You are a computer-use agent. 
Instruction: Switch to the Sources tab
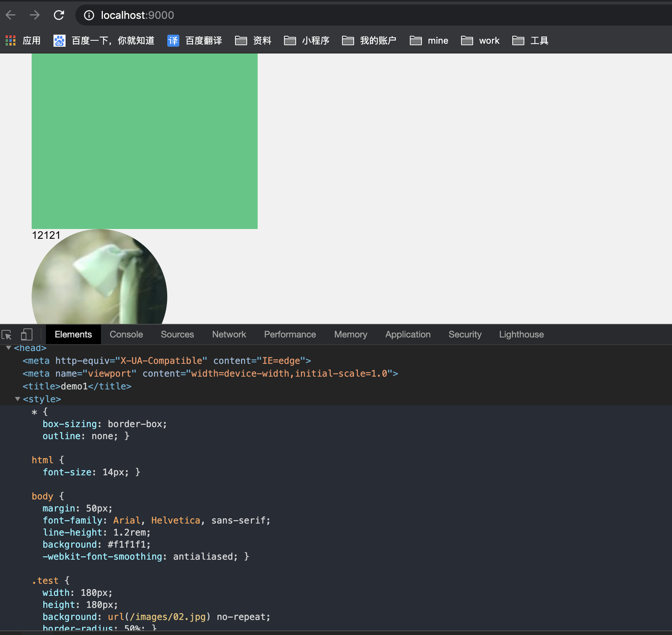(x=177, y=334)
